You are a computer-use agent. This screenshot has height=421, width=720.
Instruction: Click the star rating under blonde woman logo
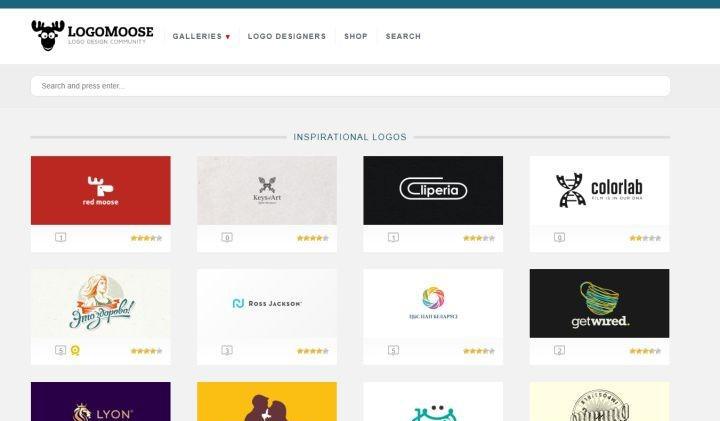[x=146, y=351]
